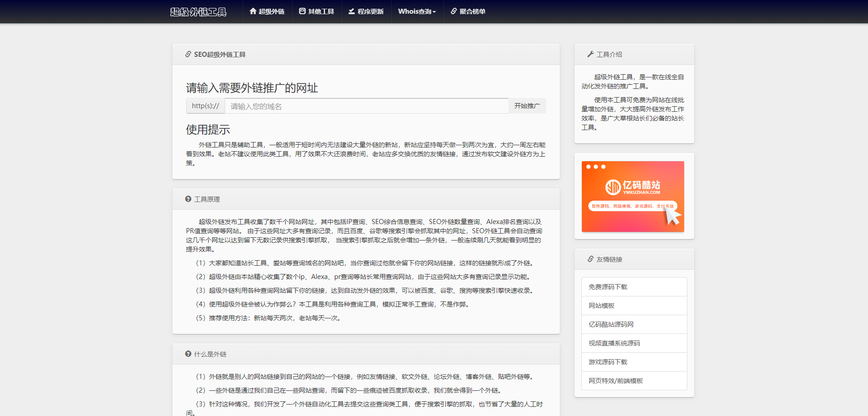Viewport: 868px width, 416px height.
Task: Click the 程序更新 edit icon
Action: point(352,11)
